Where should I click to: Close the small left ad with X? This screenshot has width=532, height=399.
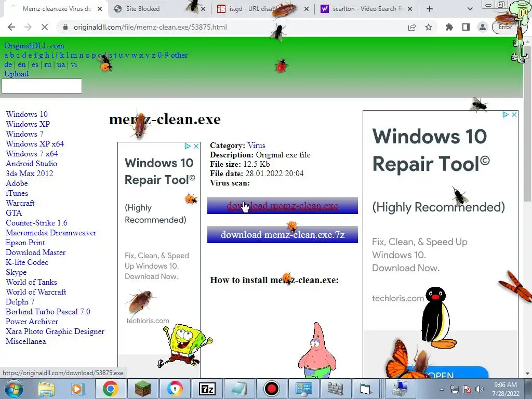coord(196,146)
